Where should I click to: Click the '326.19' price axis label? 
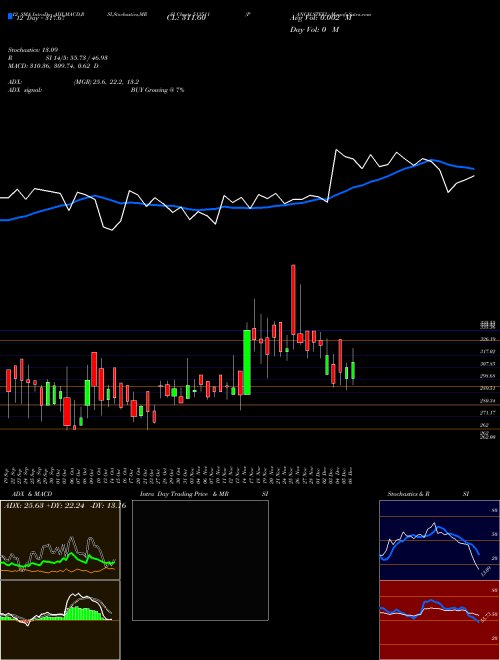click(x=488, y=339)
